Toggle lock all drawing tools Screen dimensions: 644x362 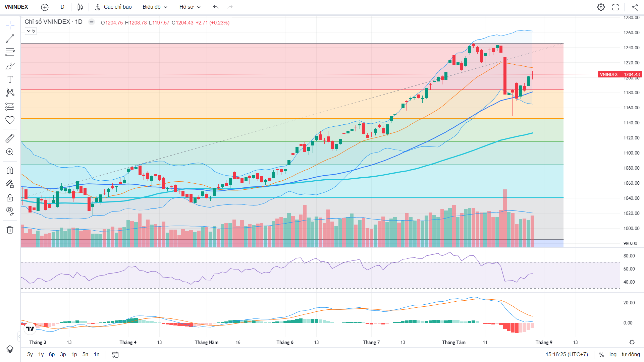click(10, 198)
